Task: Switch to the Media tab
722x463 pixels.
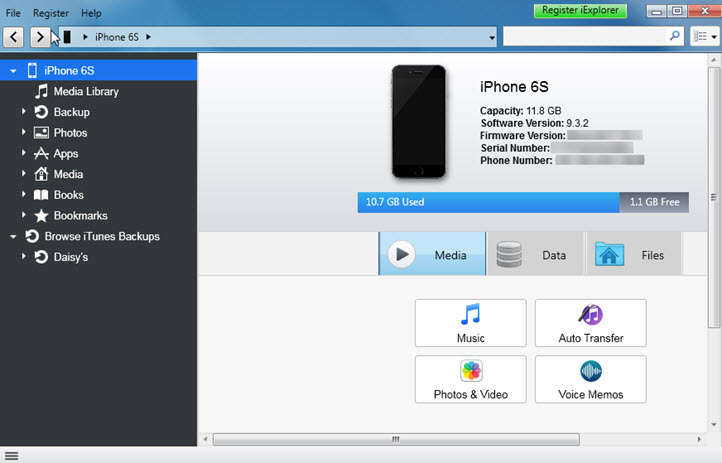Action: coord(432,254)
